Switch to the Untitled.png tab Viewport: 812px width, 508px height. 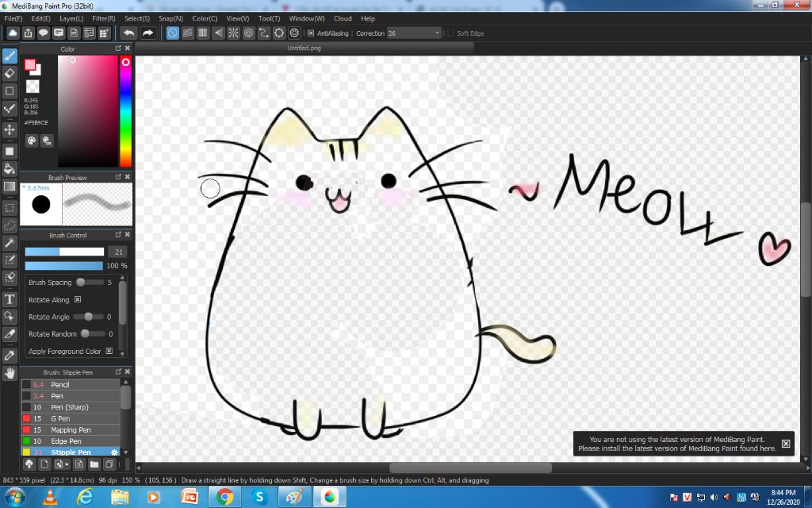pos(304,48)
